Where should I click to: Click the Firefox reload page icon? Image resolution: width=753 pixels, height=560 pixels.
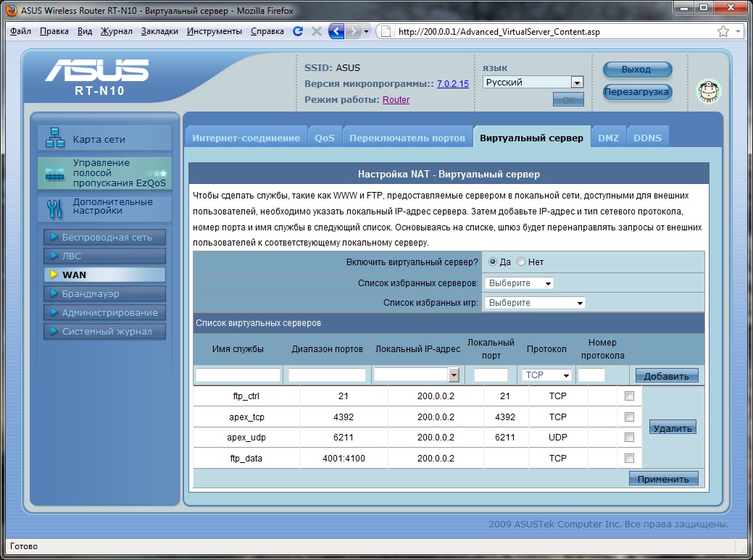click(x=298, y=32)
